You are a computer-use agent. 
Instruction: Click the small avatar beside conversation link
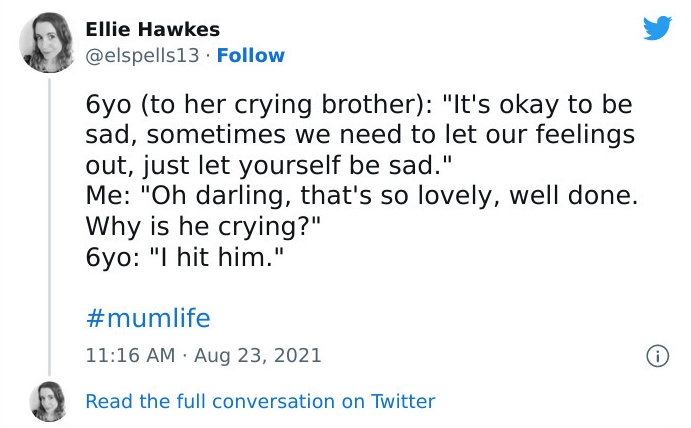47,401
